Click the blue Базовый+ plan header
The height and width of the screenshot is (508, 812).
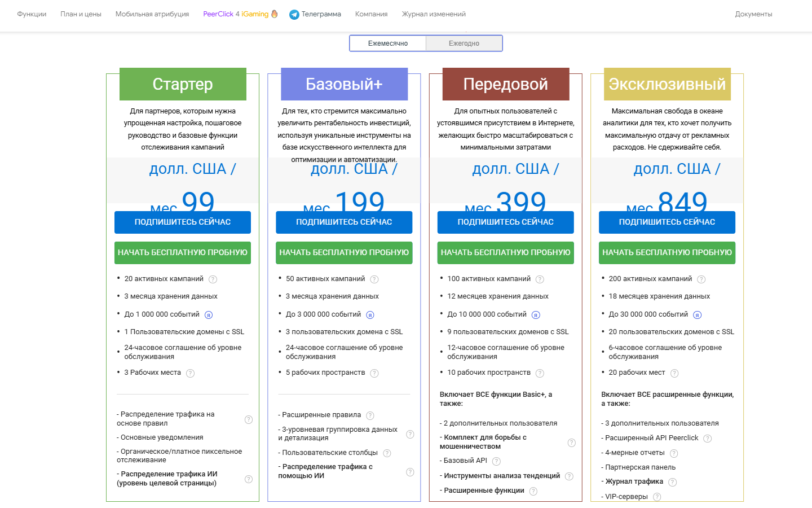pos(344,84)
